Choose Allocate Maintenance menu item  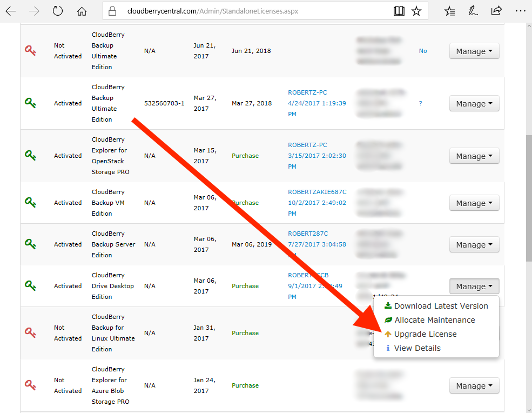[x=436, y=320]
